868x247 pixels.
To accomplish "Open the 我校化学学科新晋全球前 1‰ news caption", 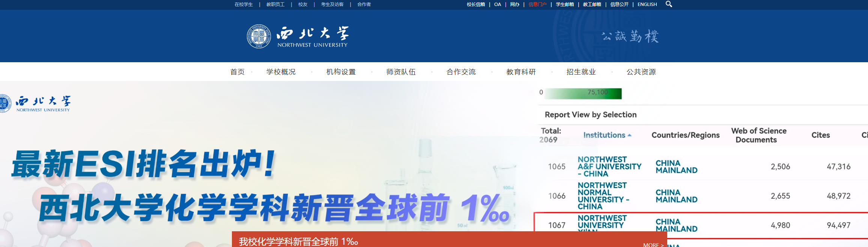I will click(299, 242).
